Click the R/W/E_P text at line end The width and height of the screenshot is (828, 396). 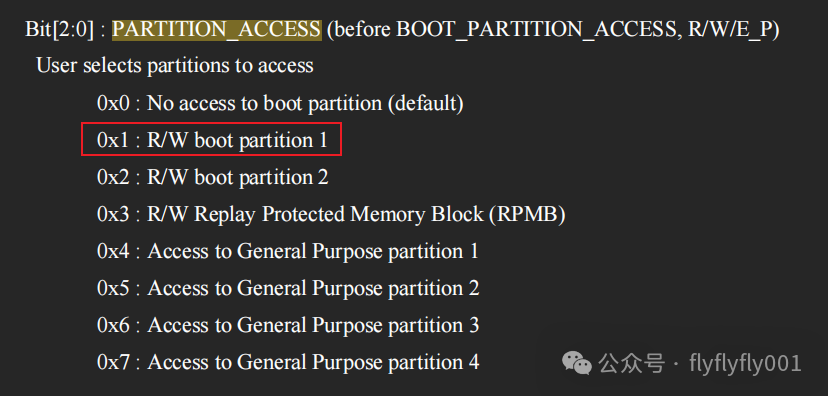click(x=729, y=30)
